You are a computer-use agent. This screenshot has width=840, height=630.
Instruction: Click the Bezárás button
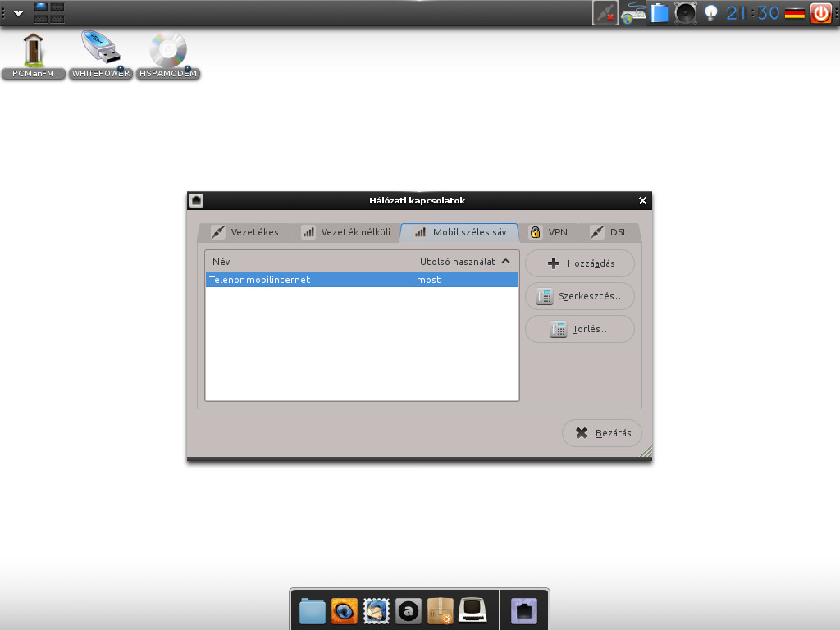click(x=602, y=433)
